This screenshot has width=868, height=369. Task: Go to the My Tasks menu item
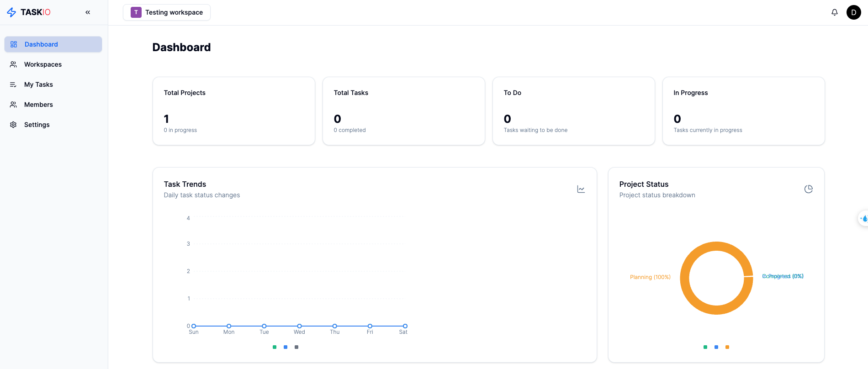(38, 84)
